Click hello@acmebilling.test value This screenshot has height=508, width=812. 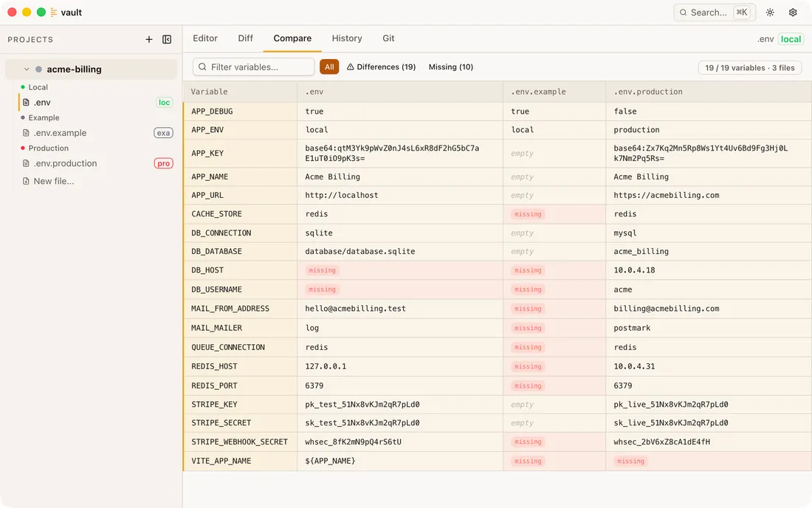coord(355,309)
